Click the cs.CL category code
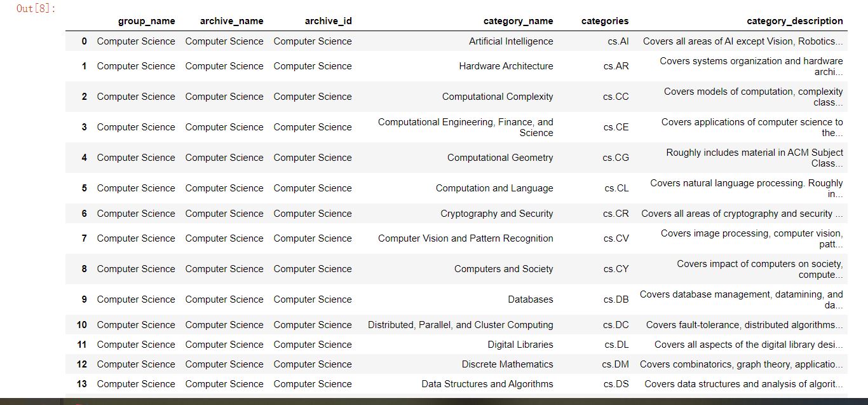868x405 pixels. pos(616,188)
